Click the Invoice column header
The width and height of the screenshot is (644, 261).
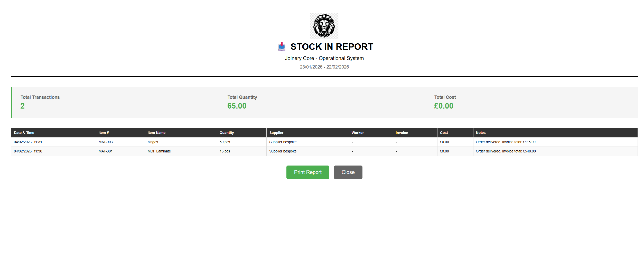(402, 133)
